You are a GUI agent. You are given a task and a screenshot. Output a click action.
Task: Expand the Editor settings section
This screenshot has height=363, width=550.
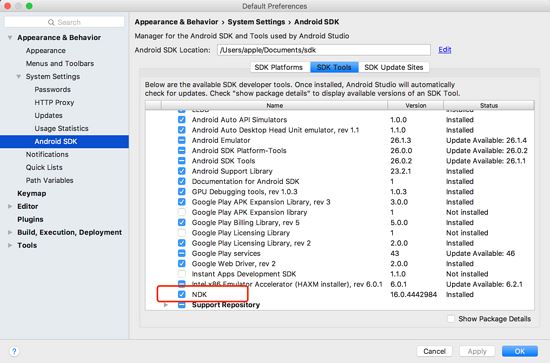pyautogui.click(x=10, y=206)
